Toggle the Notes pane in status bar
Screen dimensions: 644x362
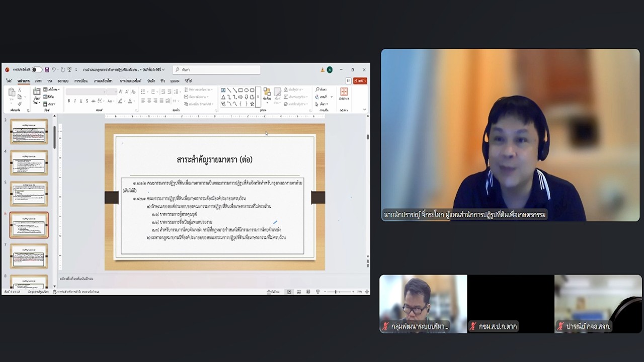coord(273,292)
